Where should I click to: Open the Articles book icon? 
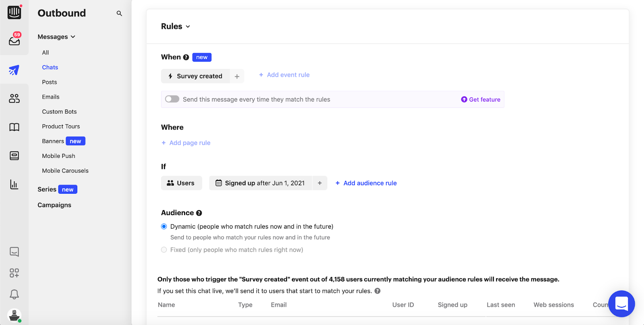pos(14,127)
